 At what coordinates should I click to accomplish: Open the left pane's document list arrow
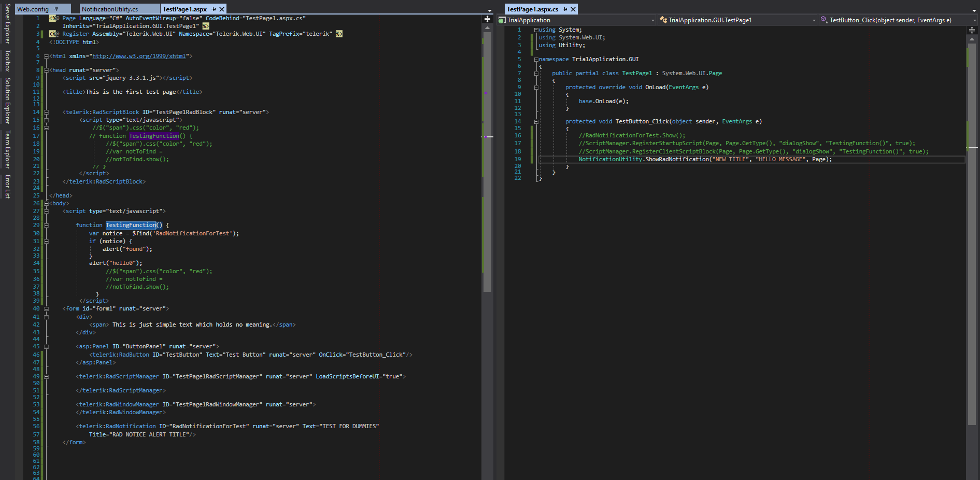pos(490,10)
